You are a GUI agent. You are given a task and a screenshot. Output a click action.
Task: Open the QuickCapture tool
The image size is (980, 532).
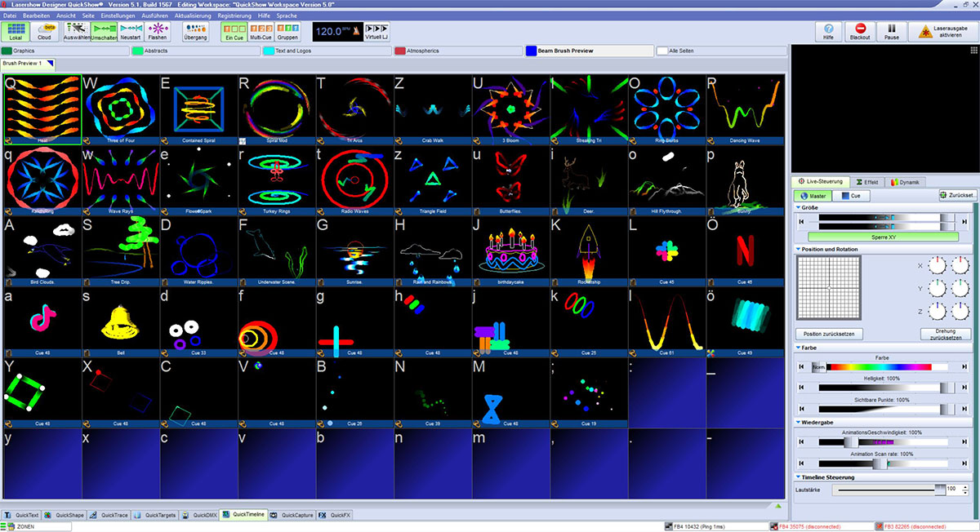point(292,515)
